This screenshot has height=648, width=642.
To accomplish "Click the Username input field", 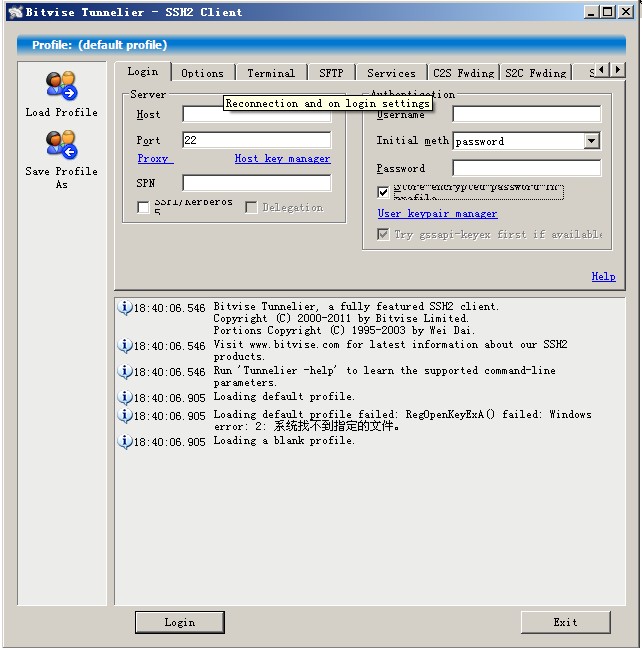I will point(527,114).
